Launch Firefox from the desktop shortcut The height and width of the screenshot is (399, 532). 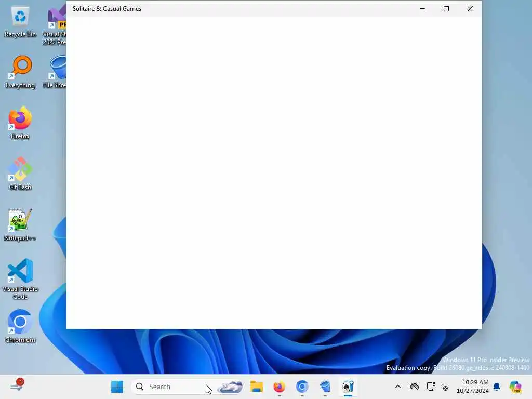(20, 123)
